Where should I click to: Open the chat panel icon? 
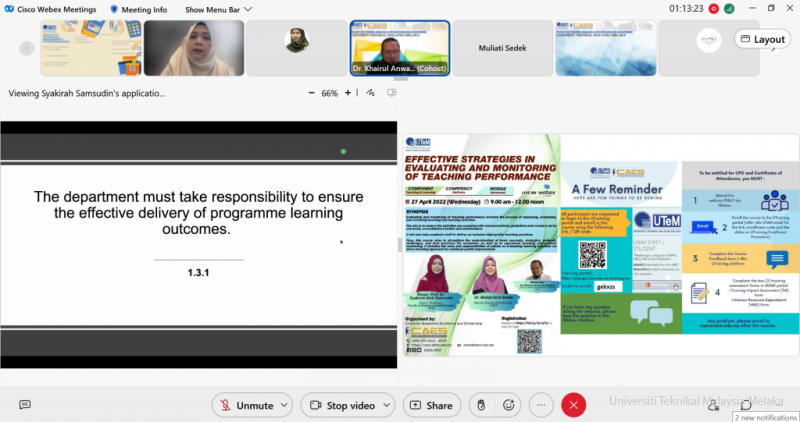743,405
